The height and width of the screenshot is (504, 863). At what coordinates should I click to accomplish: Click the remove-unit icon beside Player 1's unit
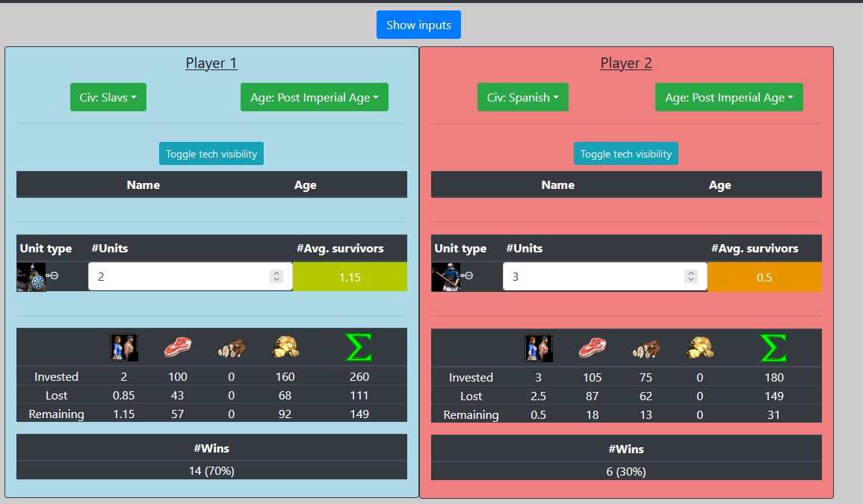point(52,276)
